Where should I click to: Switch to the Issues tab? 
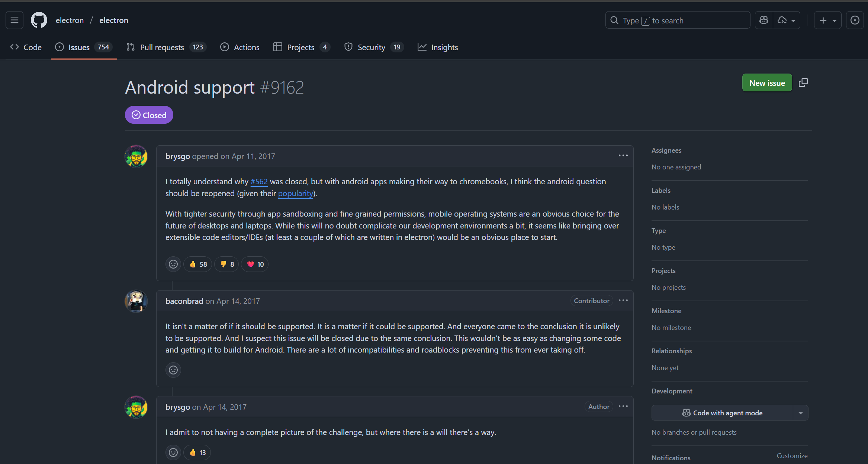[x=84, y=47]
